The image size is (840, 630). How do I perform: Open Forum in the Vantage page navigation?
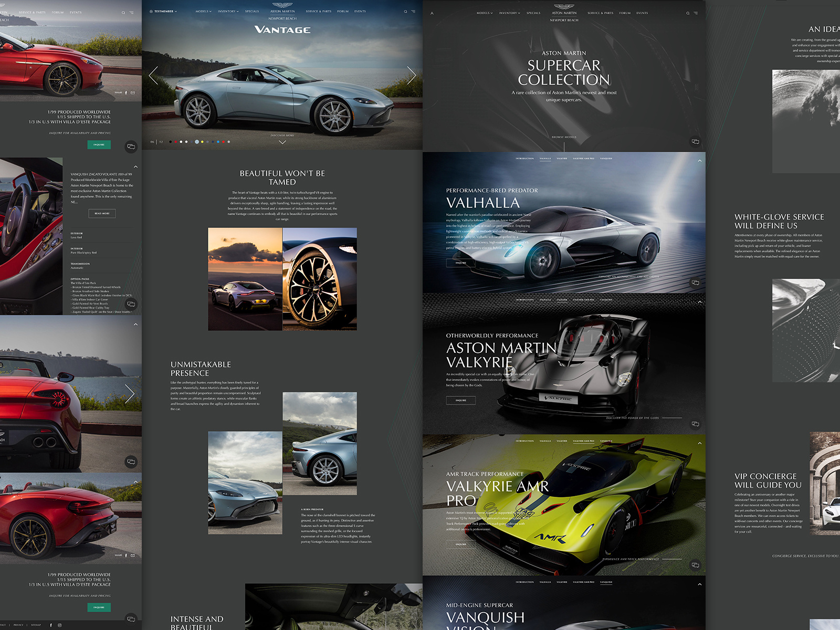point(343,12)
